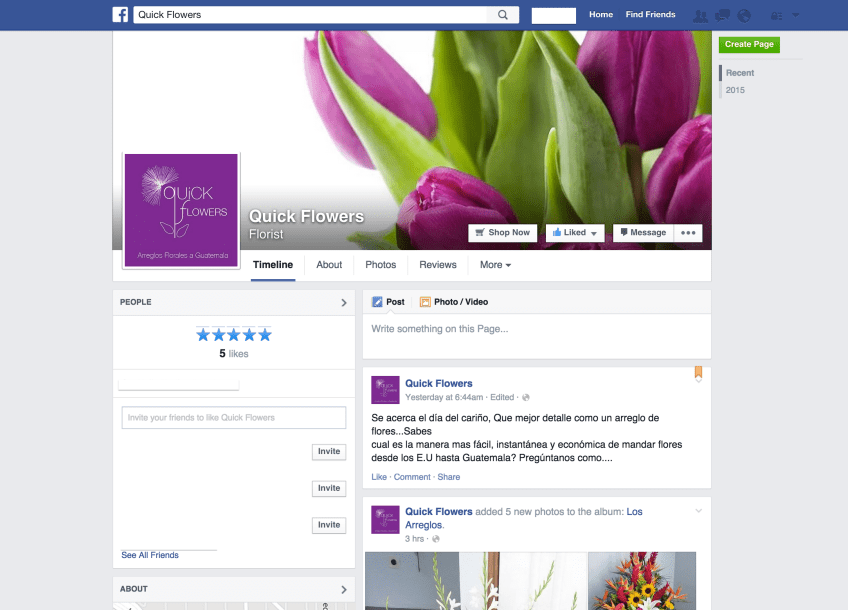Open the See All Friends link
This screenshot has width=848, height=610.
click(x=150, y=555)
